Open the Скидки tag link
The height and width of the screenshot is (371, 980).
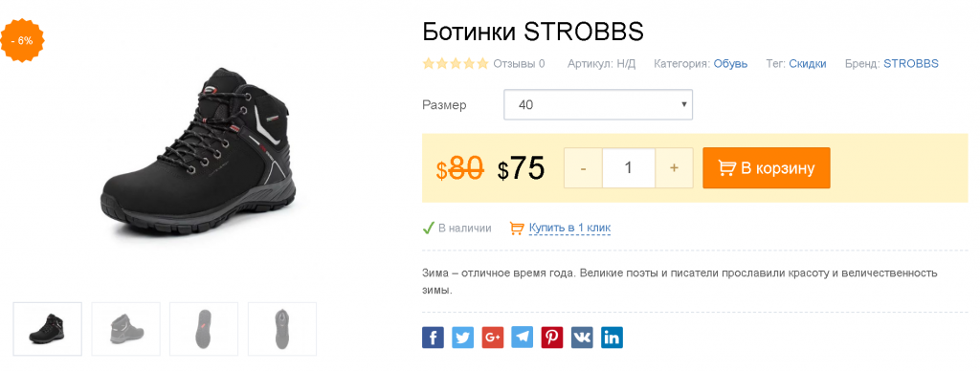808,64
